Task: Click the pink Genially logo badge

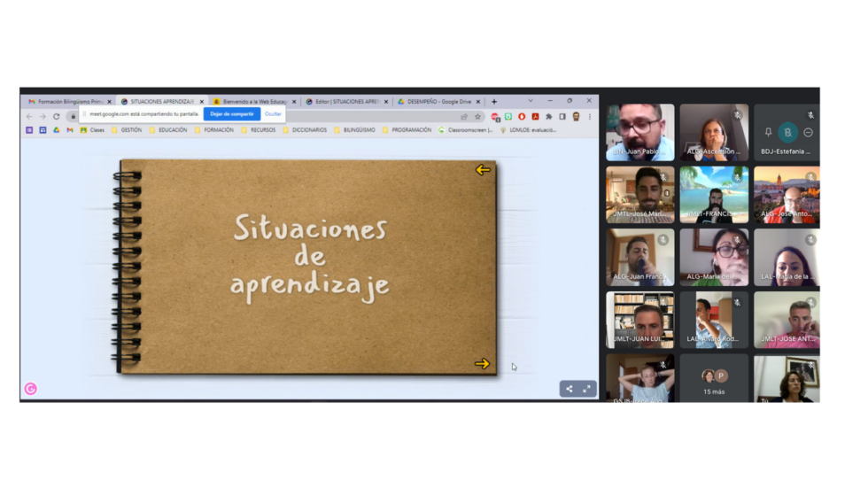Action: point(31,388)
